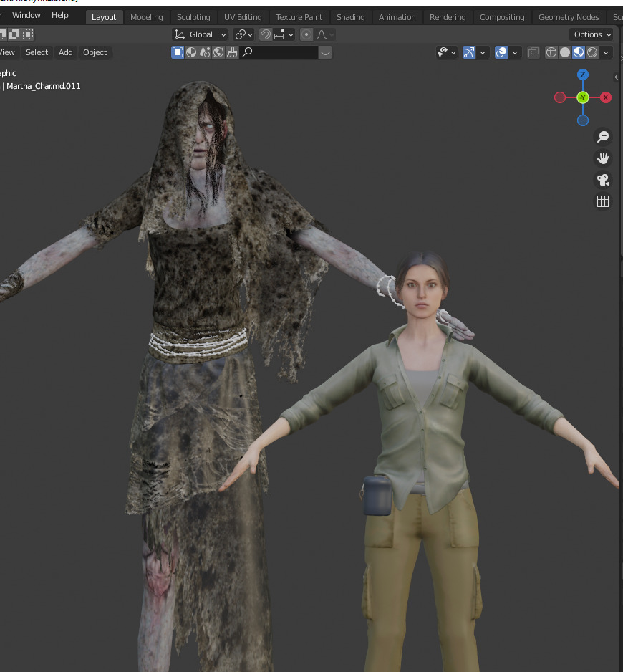Open the Add menu in viewport header
Screen dimensions: 623x672
66,52
